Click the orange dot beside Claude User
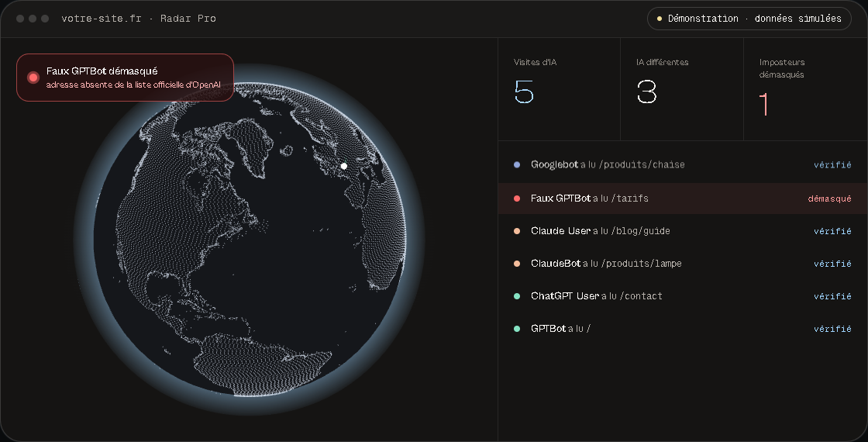868x442 pixels. coord(517,231)
